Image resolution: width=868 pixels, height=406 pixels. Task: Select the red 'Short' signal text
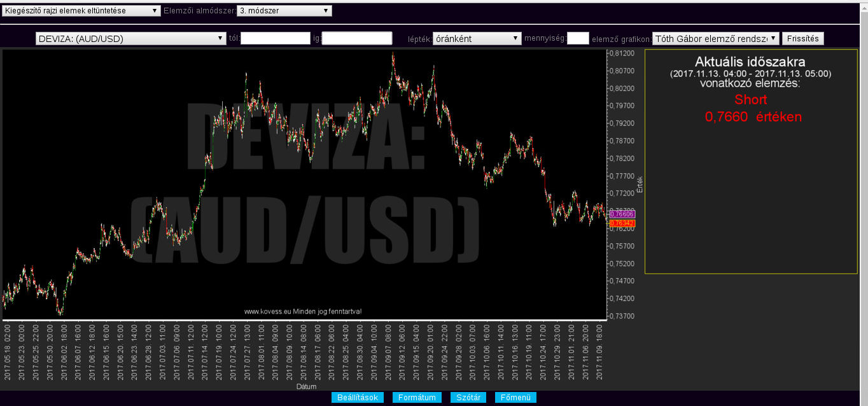tap(750, 100)
